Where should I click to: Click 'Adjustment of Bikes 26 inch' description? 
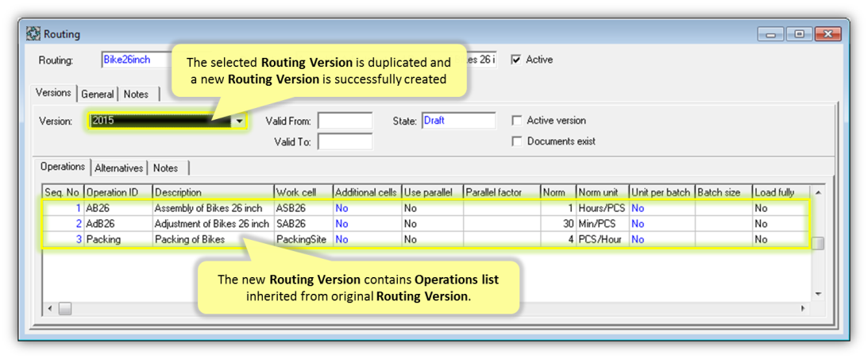point(213,224)
